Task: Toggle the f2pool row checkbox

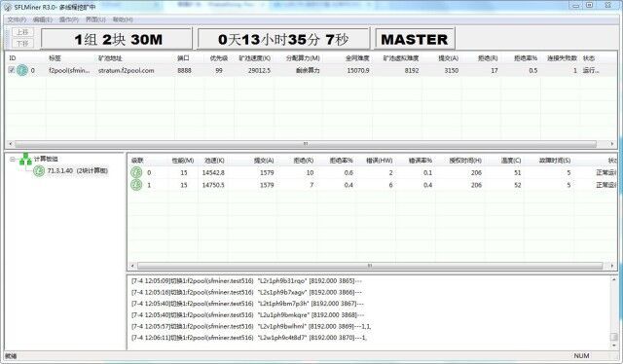Action: 12,70
